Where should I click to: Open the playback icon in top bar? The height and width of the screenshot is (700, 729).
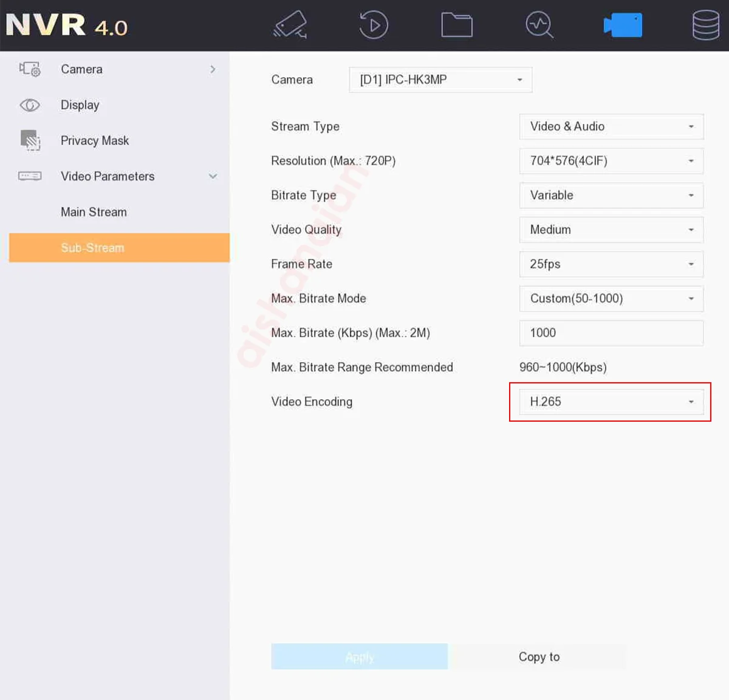(373, 26)
